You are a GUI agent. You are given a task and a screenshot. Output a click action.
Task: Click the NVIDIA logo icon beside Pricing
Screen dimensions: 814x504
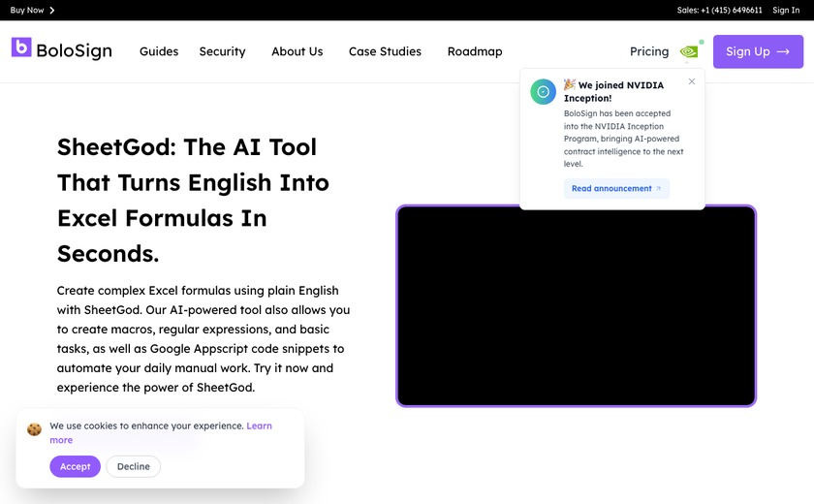click(x=689, y=51)
